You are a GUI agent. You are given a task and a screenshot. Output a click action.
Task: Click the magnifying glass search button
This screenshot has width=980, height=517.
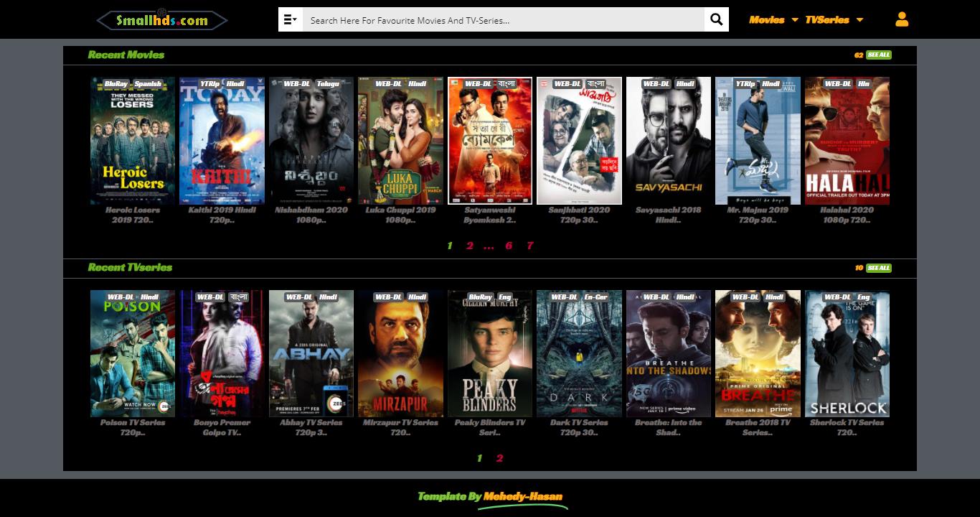[x=716, y=20]
